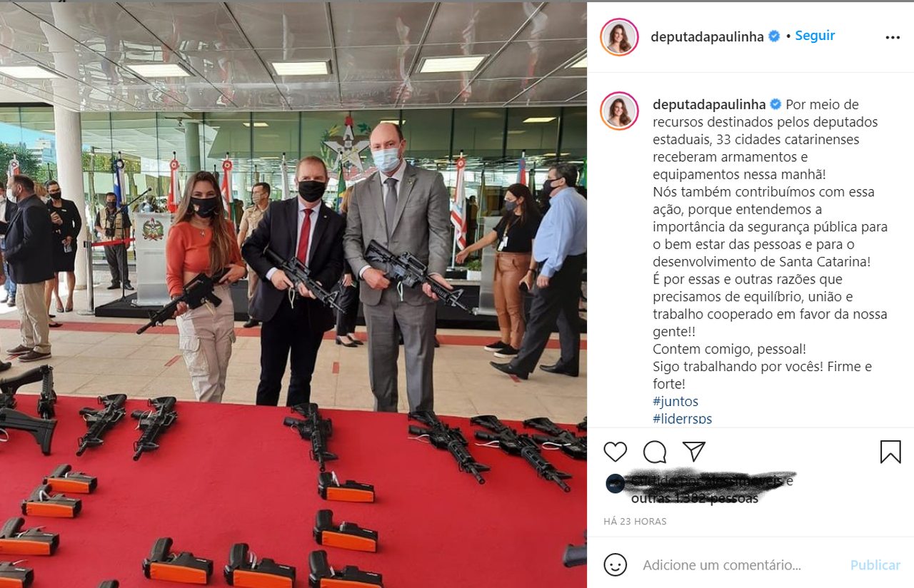Open the #juntos hashtag
The height and width of the screenshot is (588, 914).
click(x=676, y=401)
